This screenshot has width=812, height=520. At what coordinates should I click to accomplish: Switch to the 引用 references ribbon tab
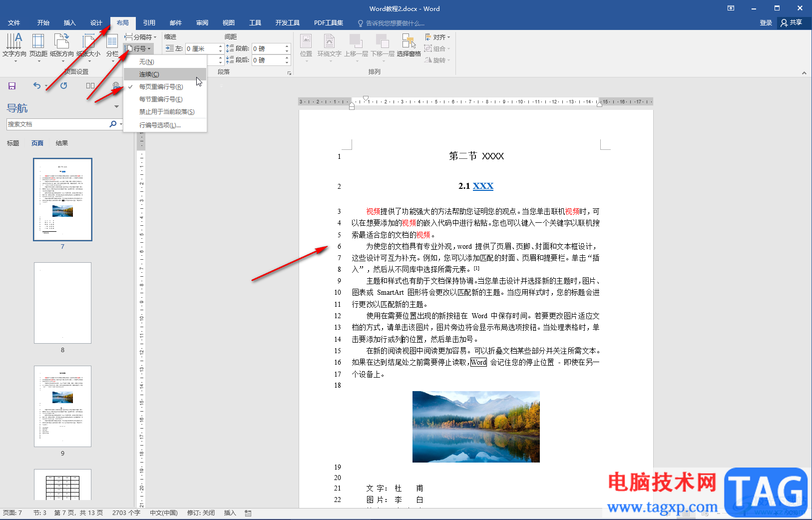149,23
